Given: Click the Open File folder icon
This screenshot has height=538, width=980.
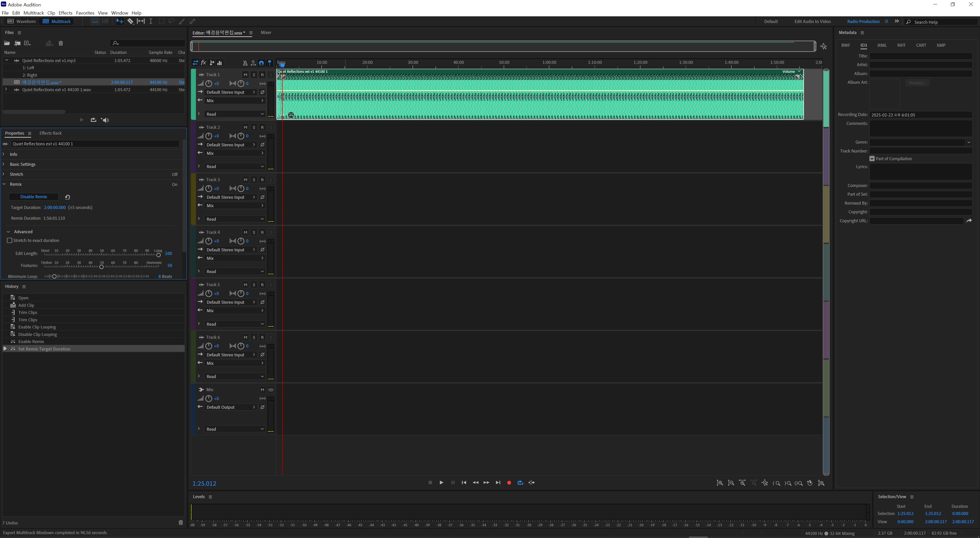Looking at the screenshot, I should pos(7,43).
